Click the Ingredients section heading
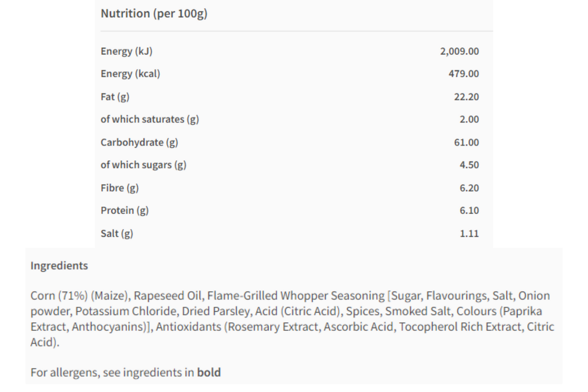The width and height of the screenshot is (588, 392). 59,266
